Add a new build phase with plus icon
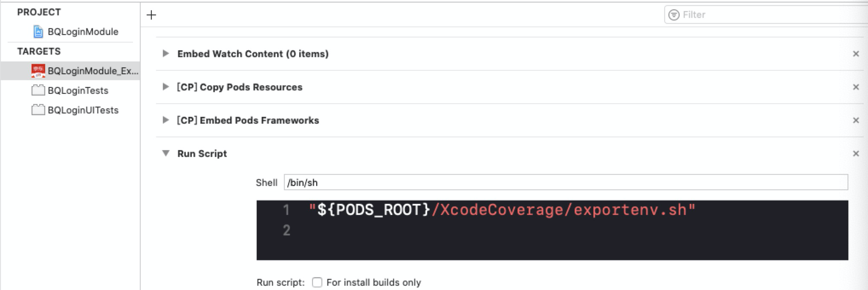This screenshot has height=290, width=868. pos(151,15)
